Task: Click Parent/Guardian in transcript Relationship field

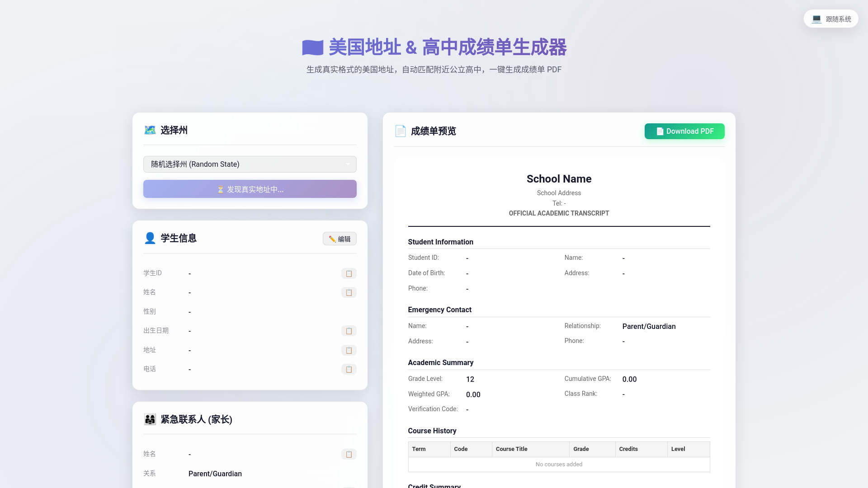Action: [649, 326]
